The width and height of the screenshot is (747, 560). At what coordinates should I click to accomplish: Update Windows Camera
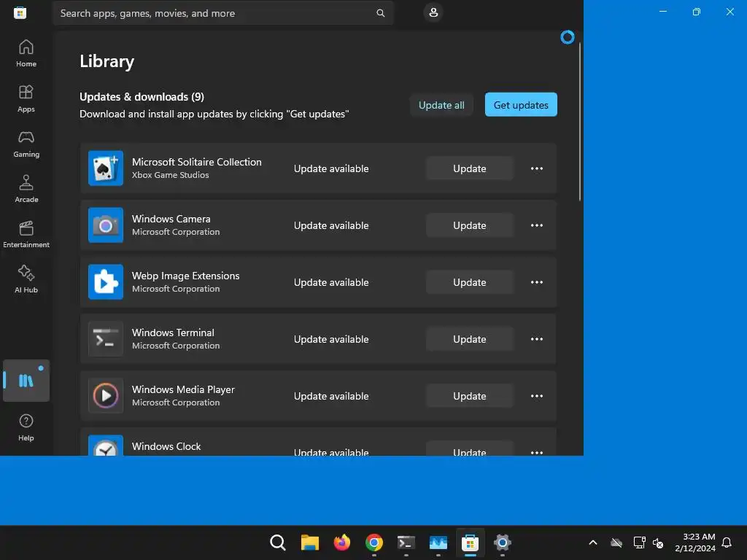pyautogui.click(x=470, y=225)
